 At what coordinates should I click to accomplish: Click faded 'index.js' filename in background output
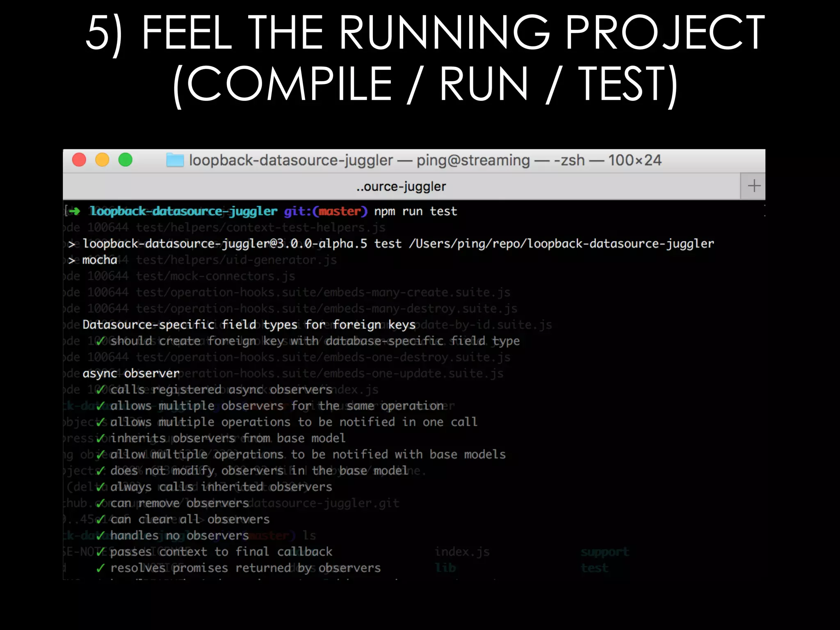tap(462, 552)
